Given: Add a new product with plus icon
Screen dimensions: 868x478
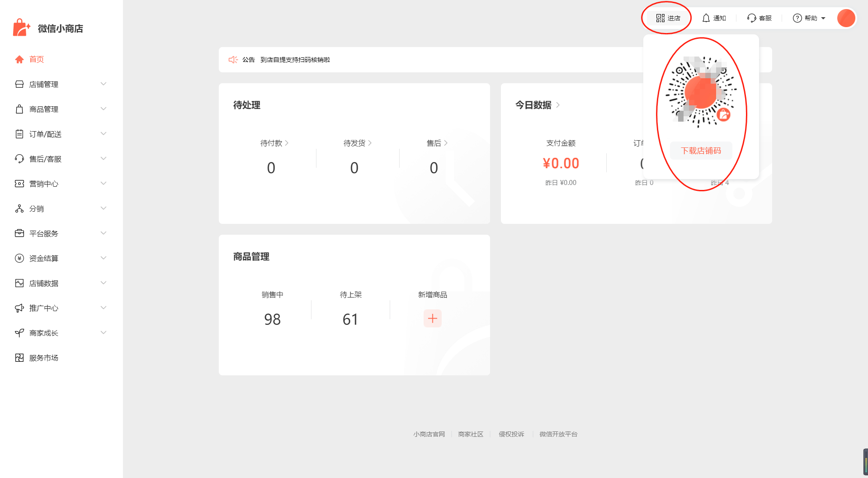Looking at the screenshot, I should [433, 318].
